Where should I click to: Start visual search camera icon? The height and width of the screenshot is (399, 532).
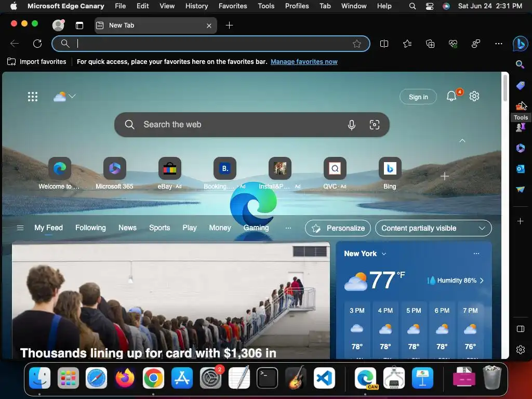(x=374, y=125)
